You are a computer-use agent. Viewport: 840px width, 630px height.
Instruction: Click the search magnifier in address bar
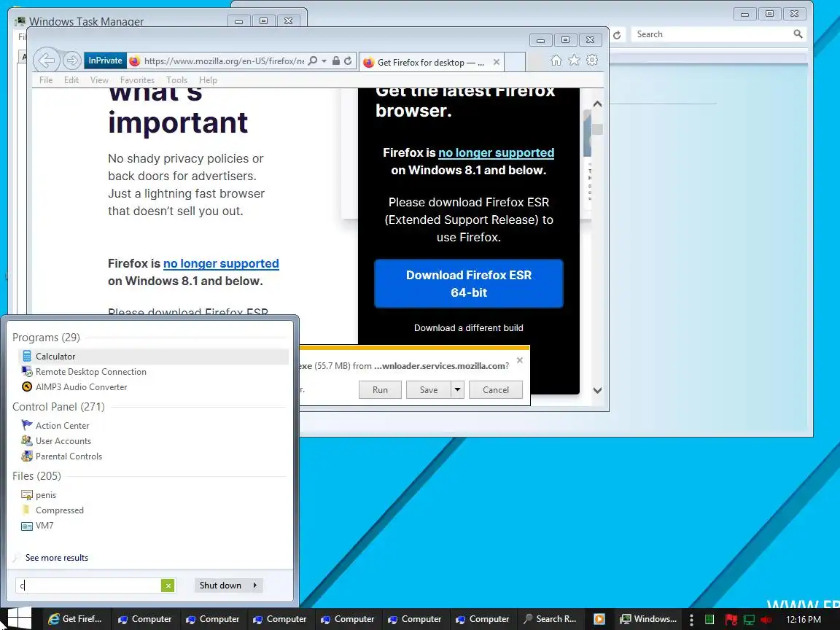(x=314, y=61)
